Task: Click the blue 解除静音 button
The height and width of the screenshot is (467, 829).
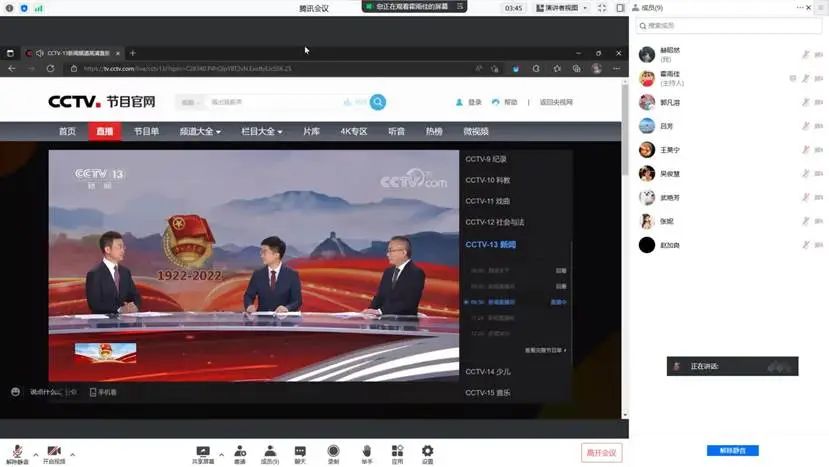Action: (x=732, y=451)
